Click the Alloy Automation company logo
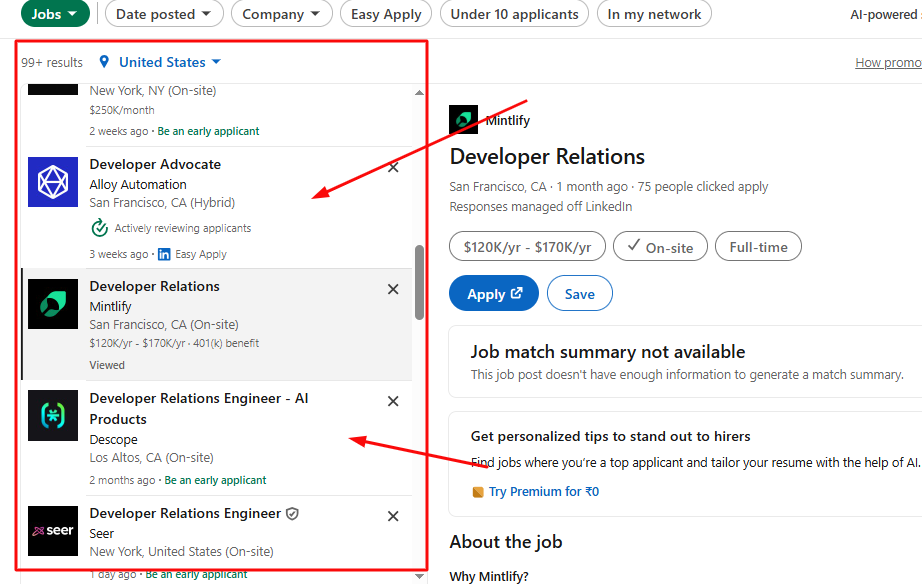922x584 pixels. 53,182
